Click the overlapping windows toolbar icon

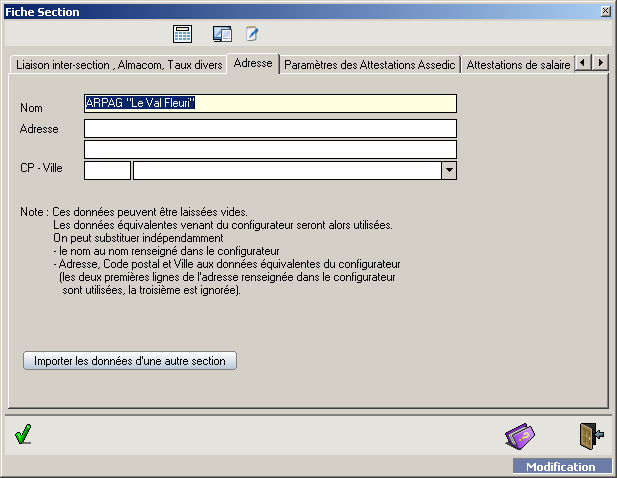click(222, 34)
